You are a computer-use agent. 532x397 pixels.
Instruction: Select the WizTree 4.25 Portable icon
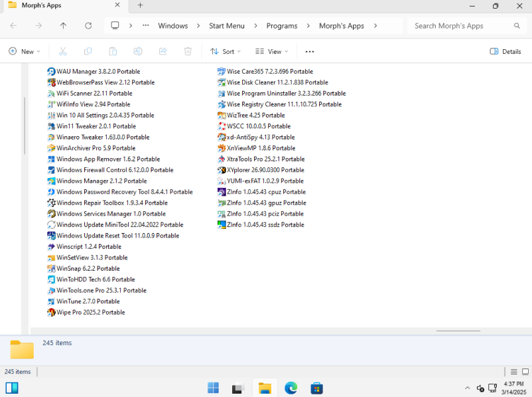(x=222, y=116)
